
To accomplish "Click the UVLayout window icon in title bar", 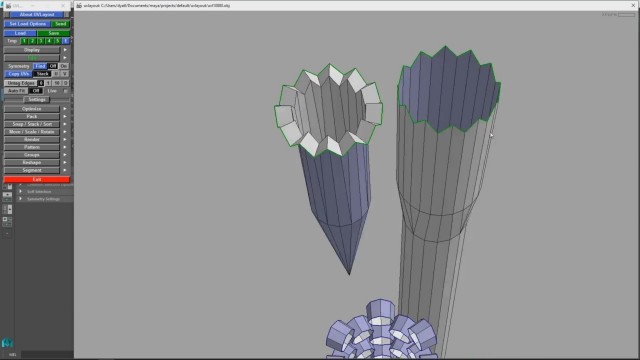I will (79, 6).
